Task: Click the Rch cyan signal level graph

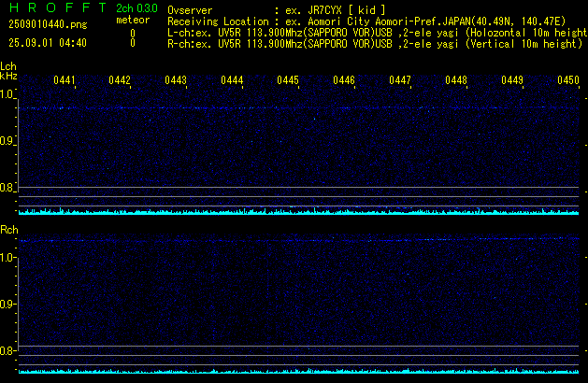Action: (299, 371)
